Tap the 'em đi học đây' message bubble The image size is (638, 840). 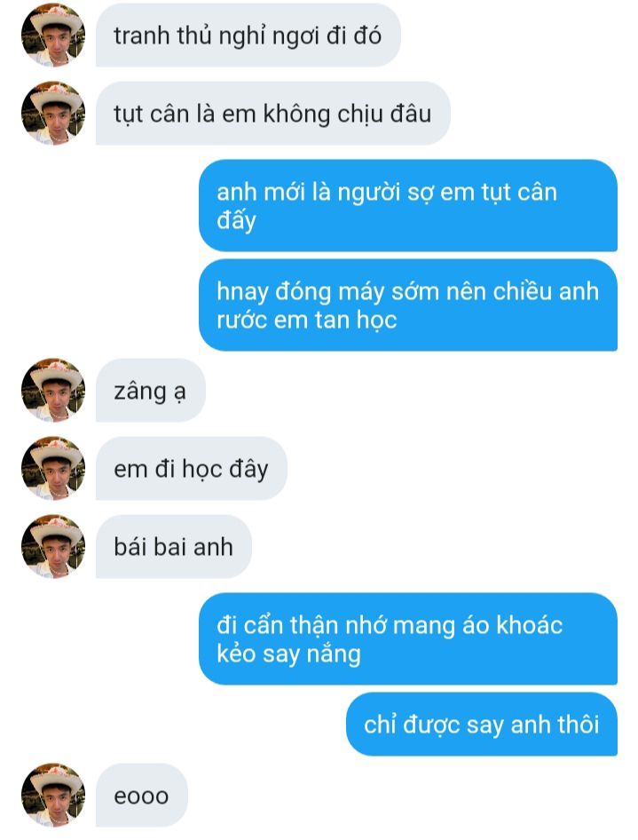192,469
